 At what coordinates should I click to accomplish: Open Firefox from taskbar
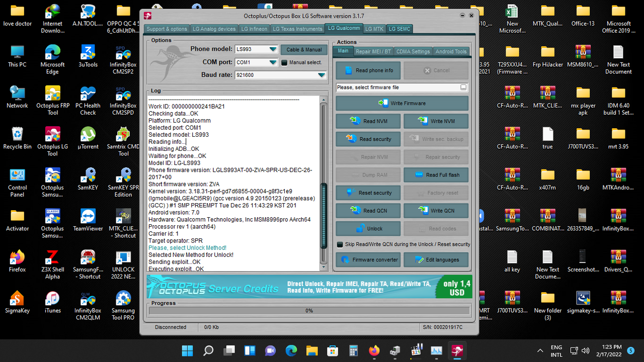[x=374, y=350]
